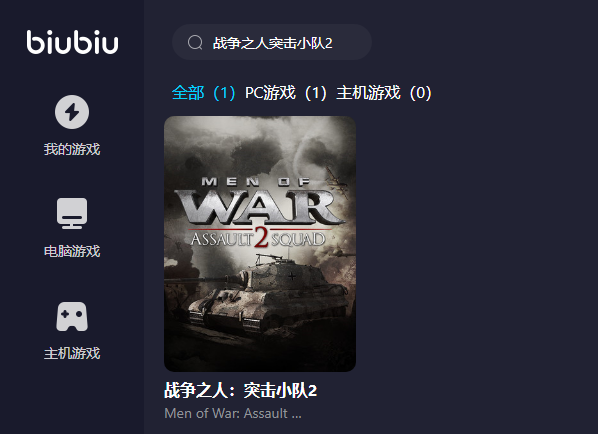
Task: Click the red 2 on Assault Squad cover
Action: click(261, 238)
